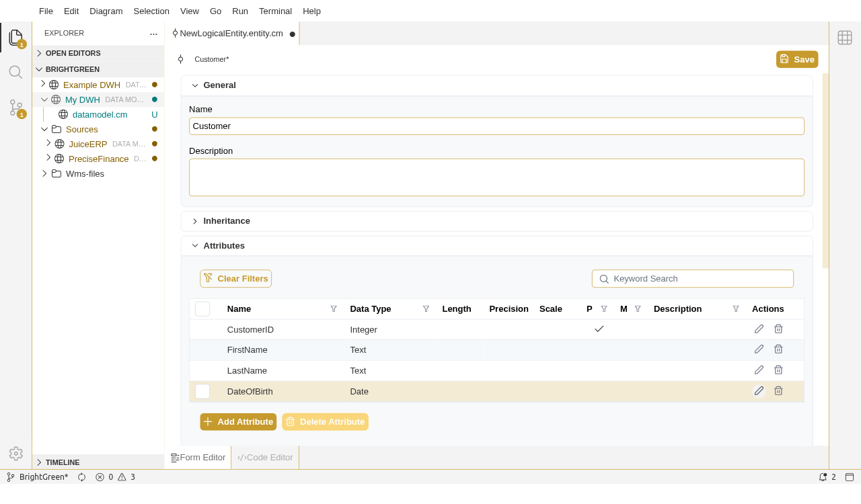Click the Save button
861x504 pixels.
tap(797, 59)
